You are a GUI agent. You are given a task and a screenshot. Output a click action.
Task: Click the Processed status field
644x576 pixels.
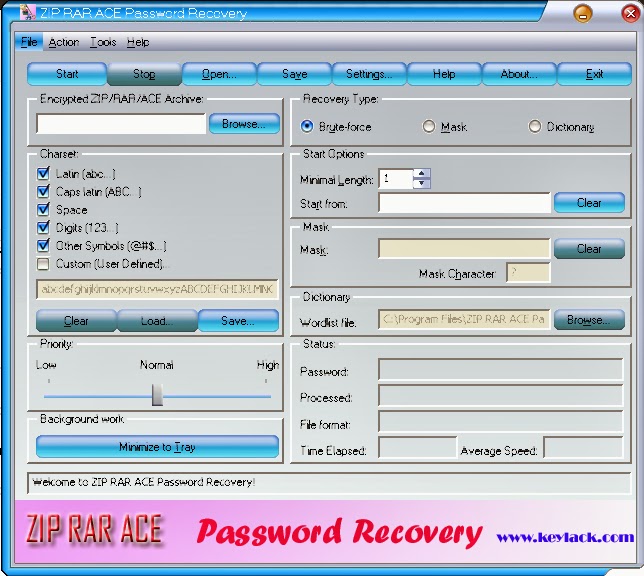point(501,396)
